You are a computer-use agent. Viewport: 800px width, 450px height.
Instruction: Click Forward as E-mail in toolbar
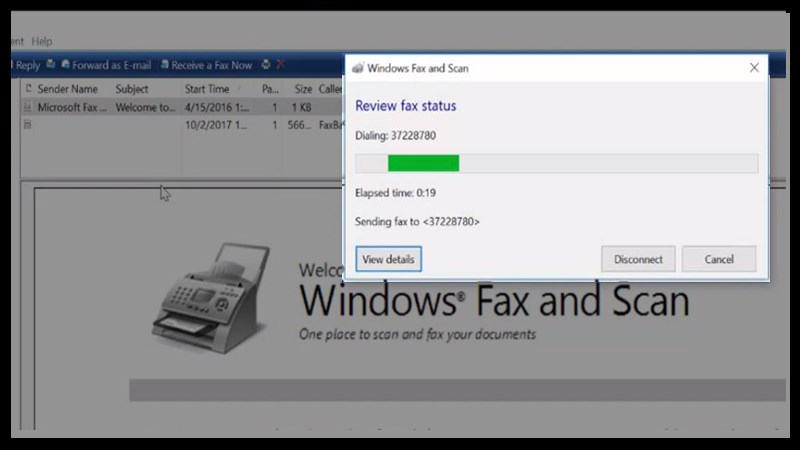coord(107,65)
